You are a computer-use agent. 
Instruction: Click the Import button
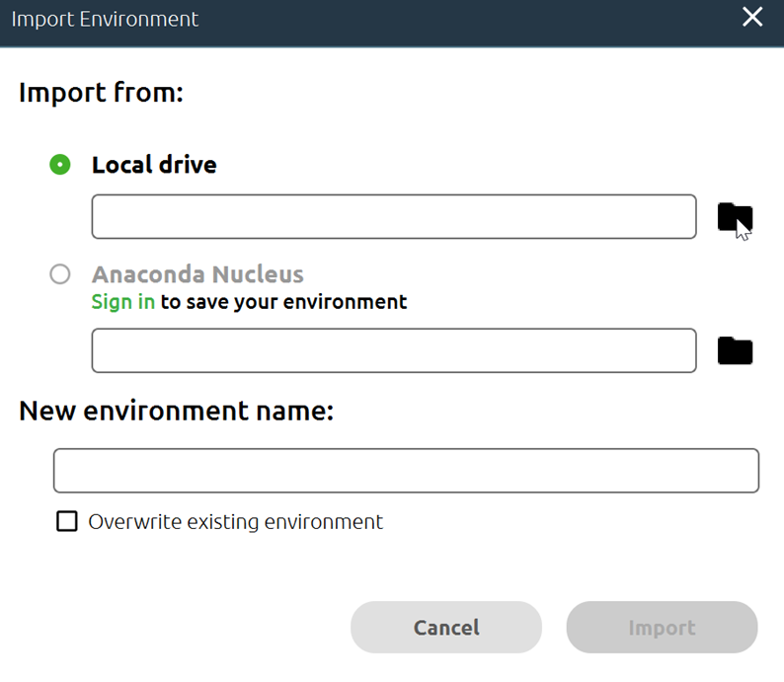click(x=662, y=628)
